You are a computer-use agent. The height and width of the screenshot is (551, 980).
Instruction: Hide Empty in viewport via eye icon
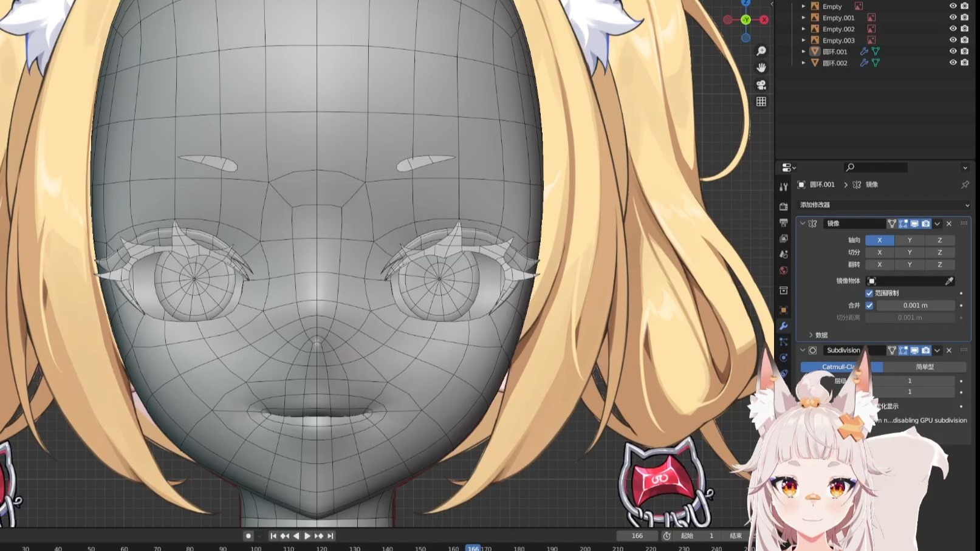coord(953,6)
